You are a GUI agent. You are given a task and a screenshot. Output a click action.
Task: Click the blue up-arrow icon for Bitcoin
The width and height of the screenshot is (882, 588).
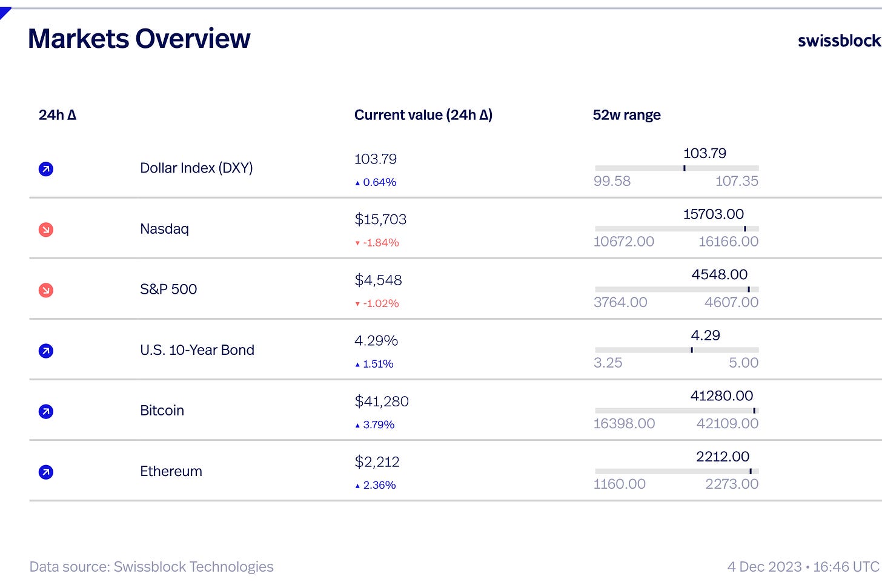46,412
